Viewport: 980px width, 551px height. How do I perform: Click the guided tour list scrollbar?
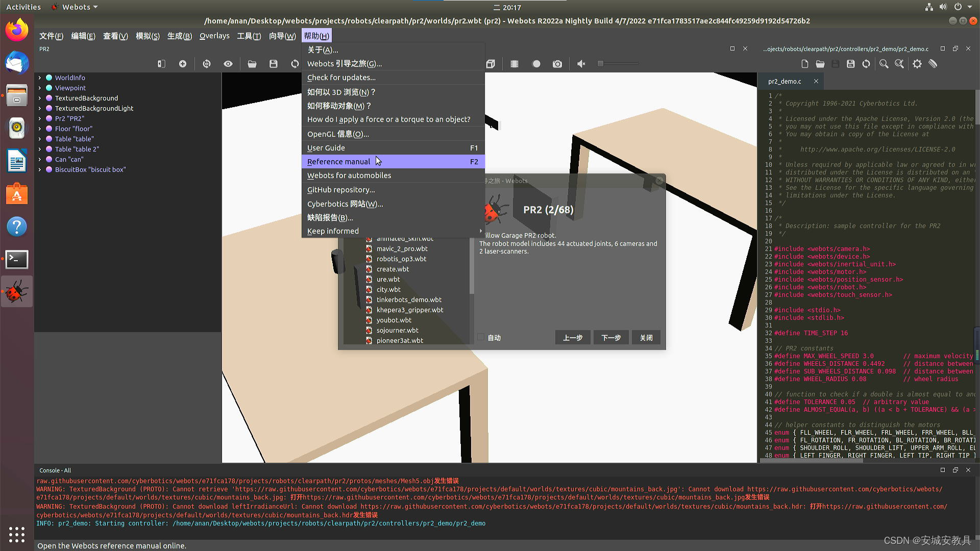[472, 265]
